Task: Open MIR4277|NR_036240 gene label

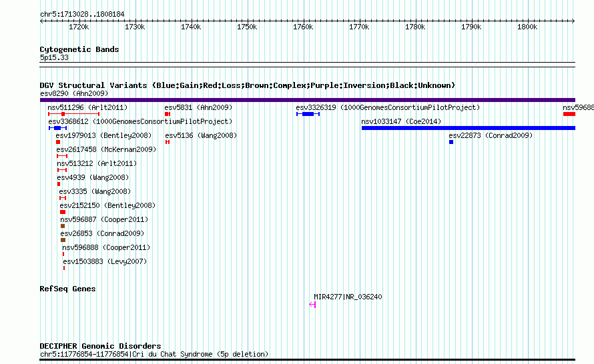Action: (348, 297)
